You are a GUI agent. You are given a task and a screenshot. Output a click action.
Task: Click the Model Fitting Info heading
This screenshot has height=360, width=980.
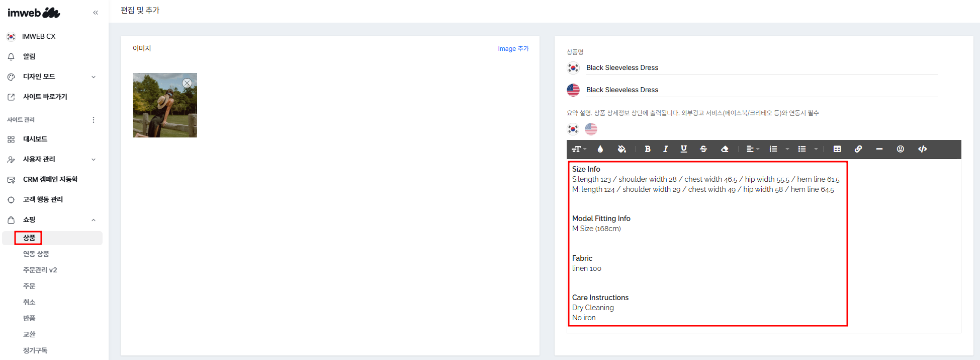(601, 219)
